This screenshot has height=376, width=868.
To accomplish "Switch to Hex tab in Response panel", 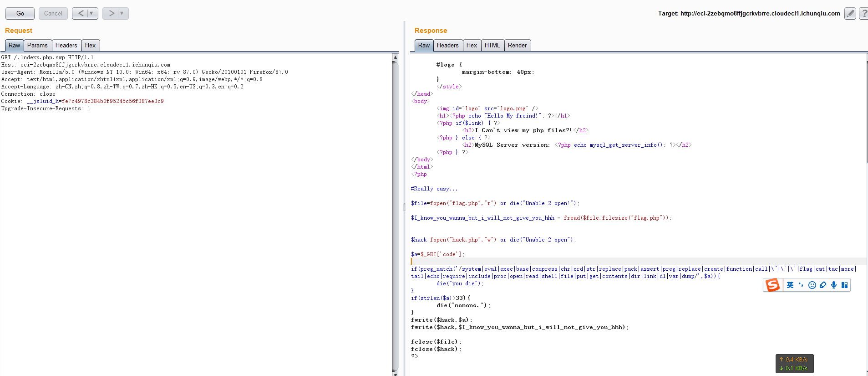I will point(472,45).
